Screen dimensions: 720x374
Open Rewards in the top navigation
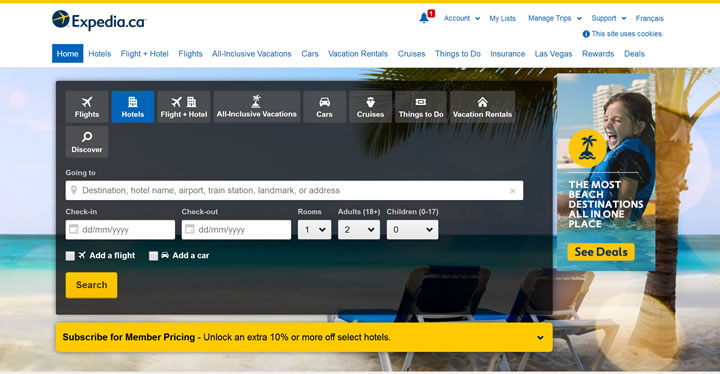tap(598, 54)
